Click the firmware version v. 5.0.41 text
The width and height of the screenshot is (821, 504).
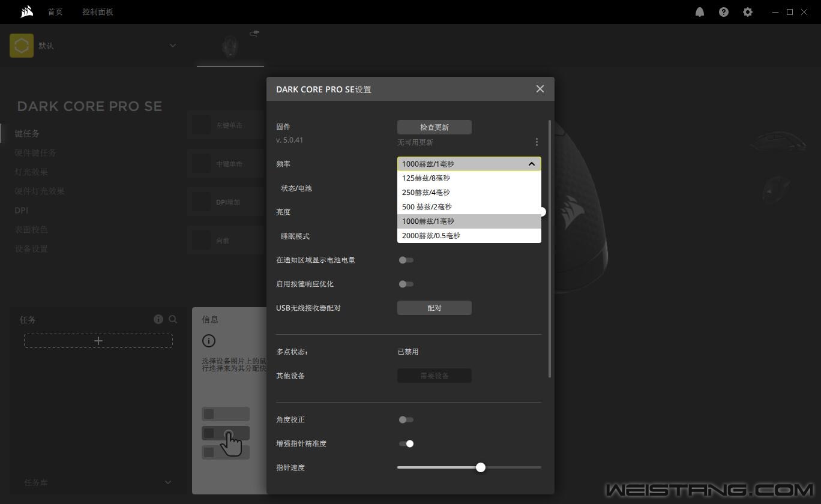pyautogui.click(x=290, y=140)
